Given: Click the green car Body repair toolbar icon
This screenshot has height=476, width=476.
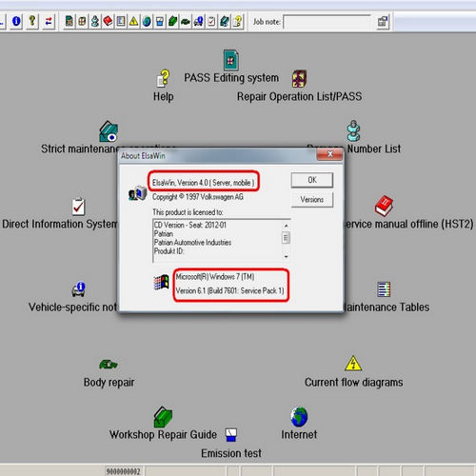Looking at the screenshot, I should [186, 21].
